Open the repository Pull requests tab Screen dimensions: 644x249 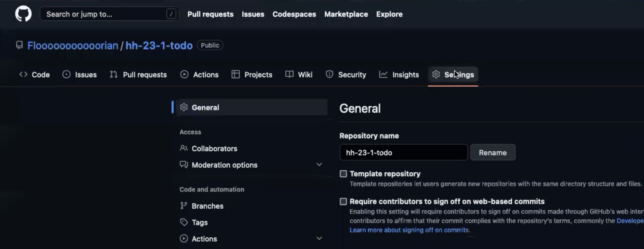click(138, 75)
